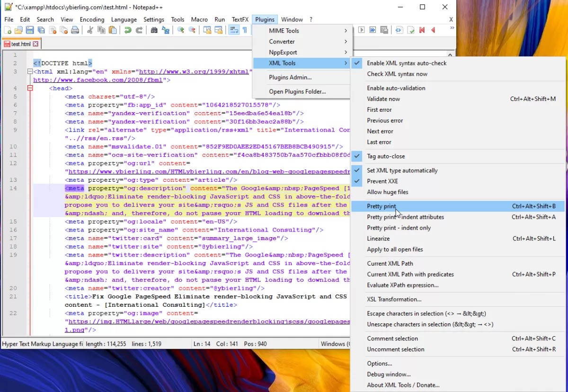Click the Print toolbar icon
This screenshot has height=392, width=568.
(x=75, y=30)
